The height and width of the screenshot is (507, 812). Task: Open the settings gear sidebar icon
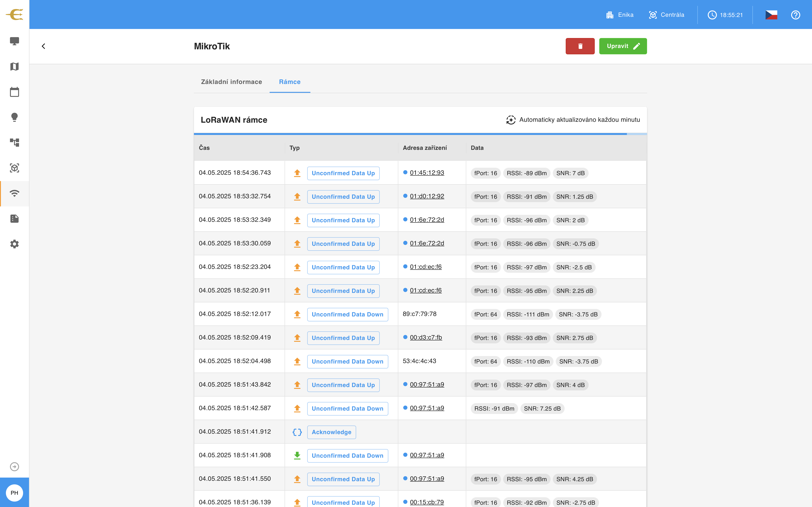click(14, 244)
